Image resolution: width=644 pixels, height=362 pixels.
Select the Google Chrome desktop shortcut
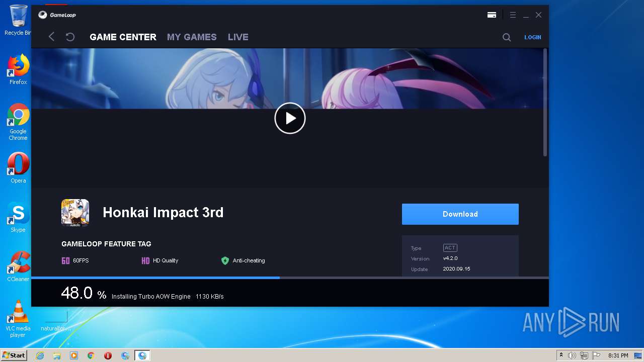pos(18,122)
